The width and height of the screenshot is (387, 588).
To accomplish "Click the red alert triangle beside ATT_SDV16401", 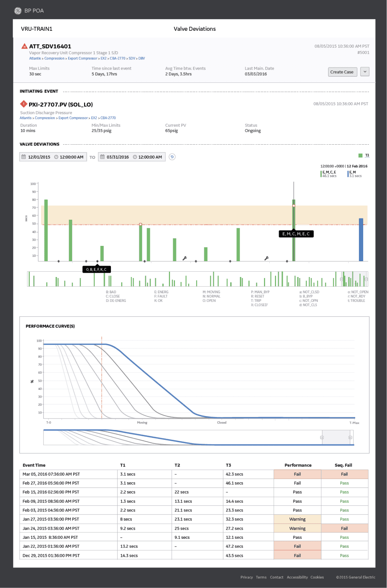I will (x=24, y=46).
